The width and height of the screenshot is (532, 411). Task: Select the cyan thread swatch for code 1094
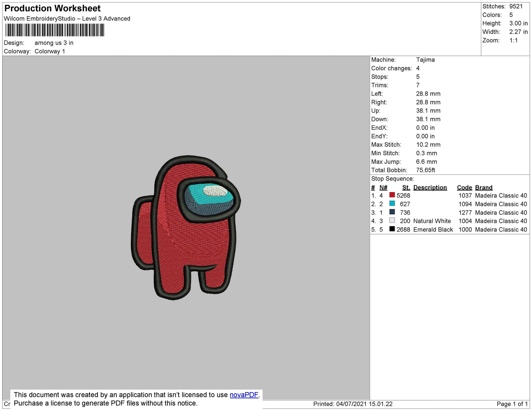point(392,203)
